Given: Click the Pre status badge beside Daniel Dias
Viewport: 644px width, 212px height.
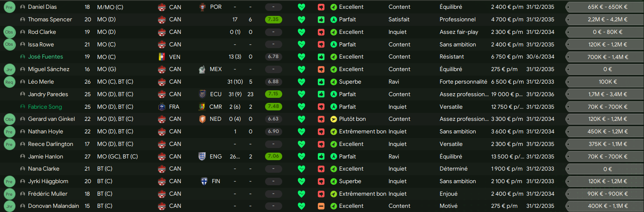Looking at the screenshot, I should [x=9, y=7].
